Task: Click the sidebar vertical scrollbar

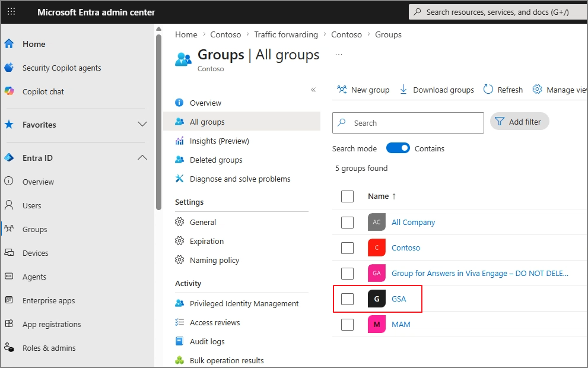Action: coord(158,122)
